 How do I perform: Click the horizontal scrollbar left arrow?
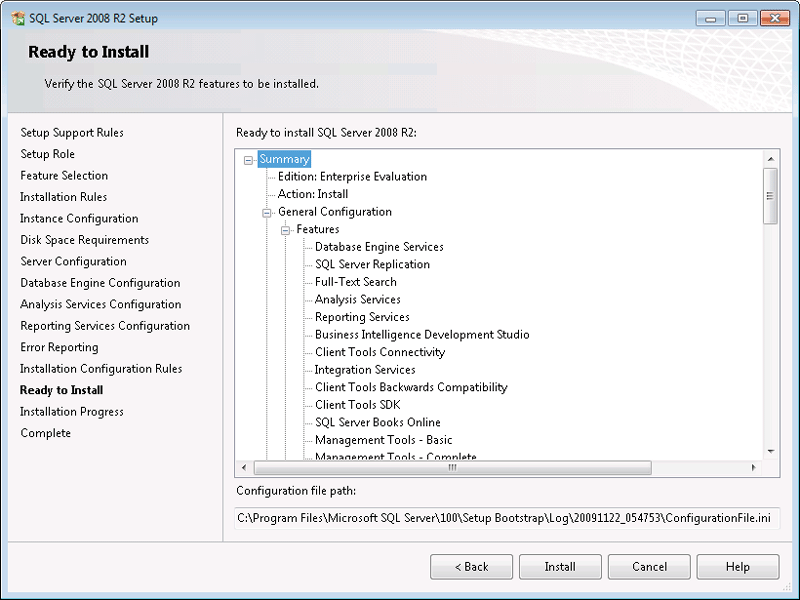244,467
